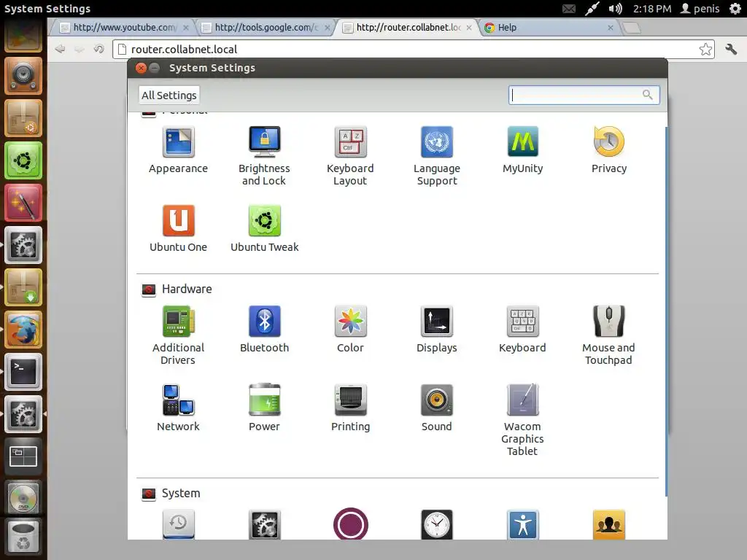Click the browser address bar

(x=414, y=49)
